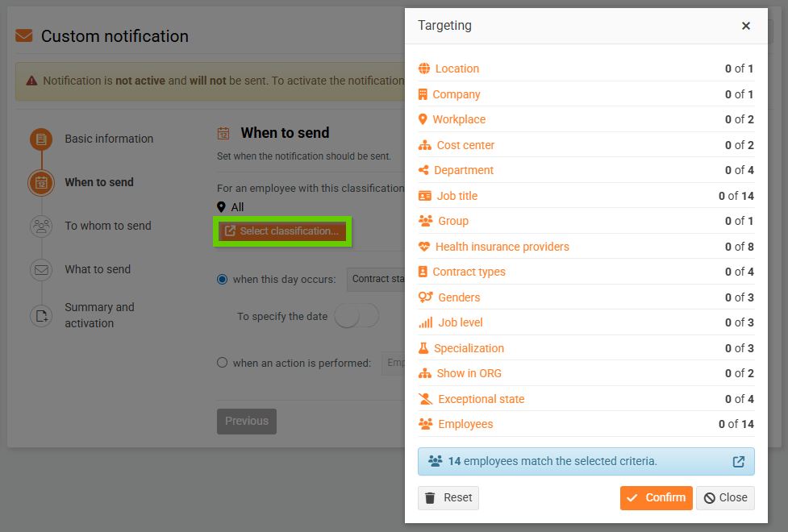The width and height of the screenshot is (788, 532).
Task: Click the Location globe icon
Action: 424,69
